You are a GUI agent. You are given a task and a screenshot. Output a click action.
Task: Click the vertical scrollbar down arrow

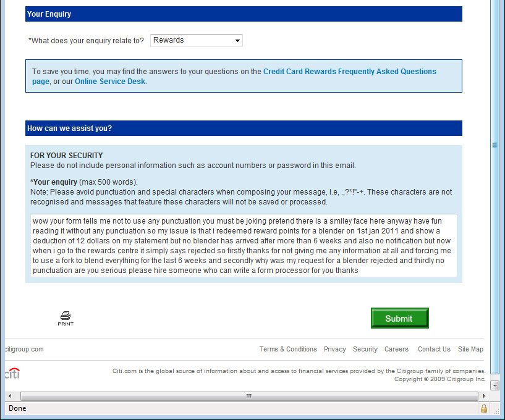coord(494,385)
